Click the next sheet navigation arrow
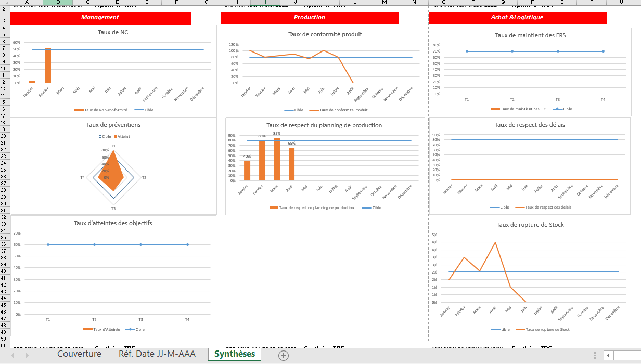 27,355
